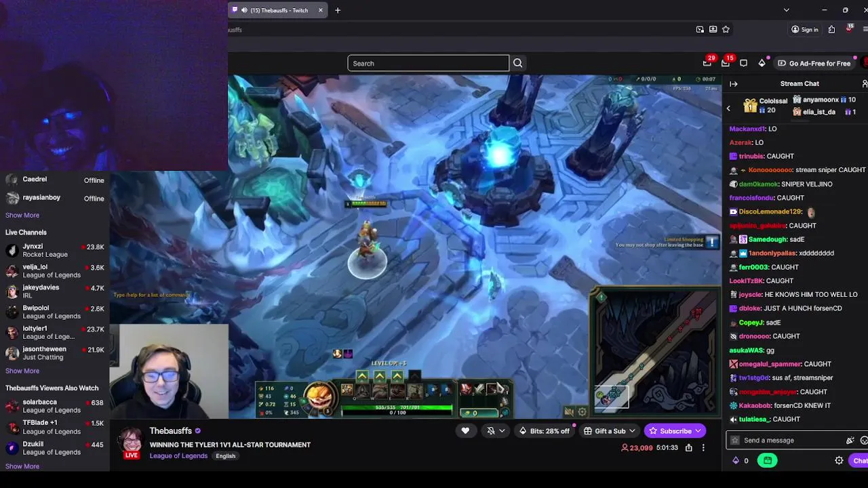Click the Thebausffs streamer avatar with LIVE badge
Screen dimensions: 868x488
(132, 442)
